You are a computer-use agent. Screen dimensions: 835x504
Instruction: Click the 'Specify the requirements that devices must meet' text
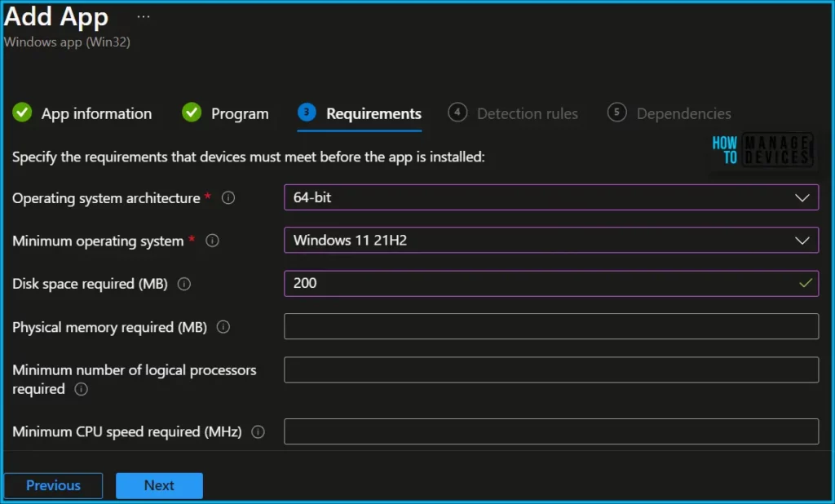pos(249,157)
